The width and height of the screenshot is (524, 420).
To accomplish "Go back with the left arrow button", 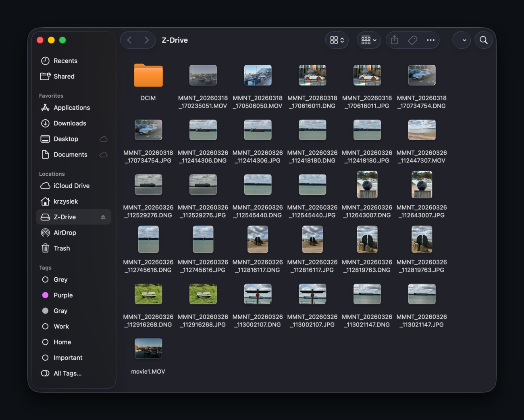I will tap(129, 40).
